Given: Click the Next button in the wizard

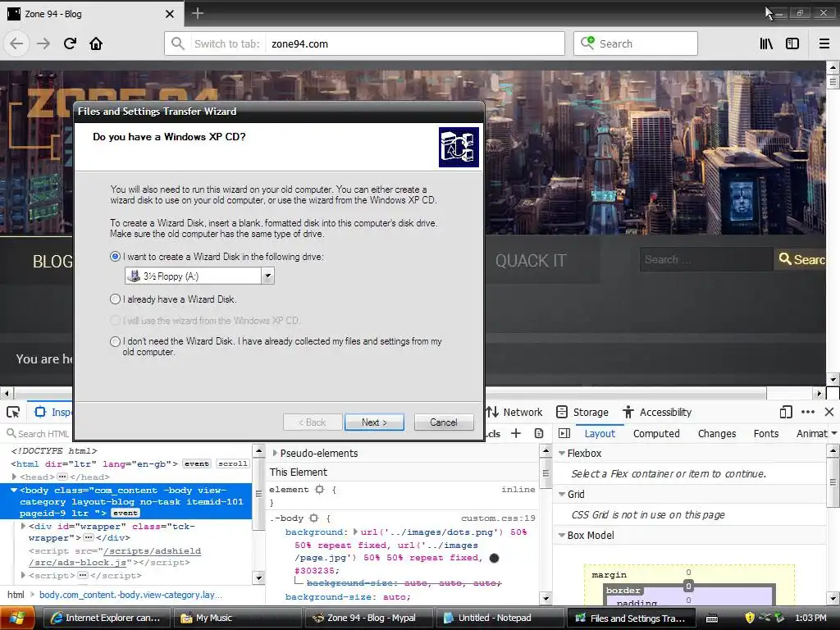Looking at the screenshot, I should click(374, 422).
